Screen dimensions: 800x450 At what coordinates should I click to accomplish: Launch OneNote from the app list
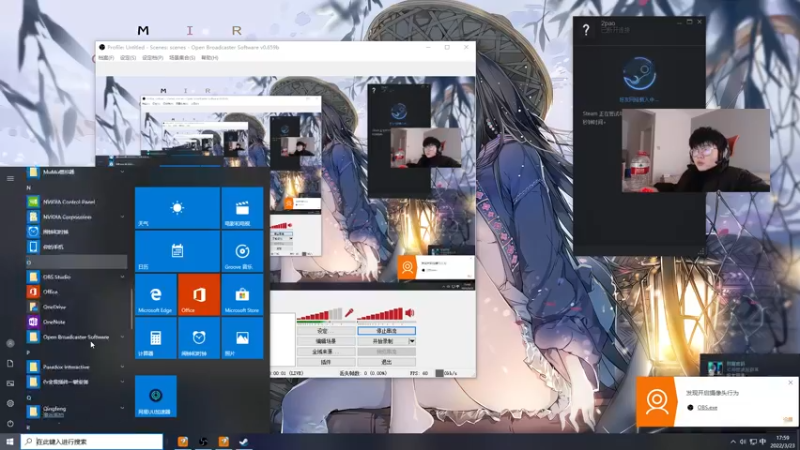[x=77, y=322]
